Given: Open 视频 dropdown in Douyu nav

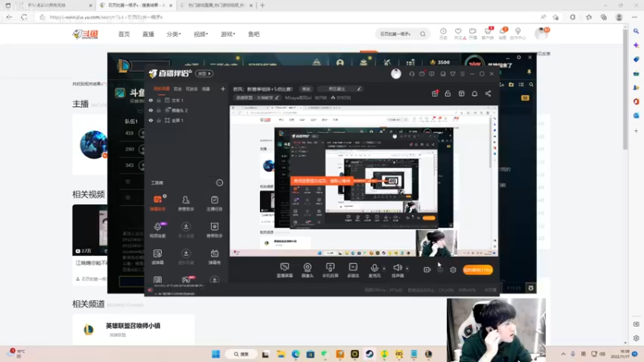Looking at the screenshot, I should pyautogui.click(x=200, y=34).
